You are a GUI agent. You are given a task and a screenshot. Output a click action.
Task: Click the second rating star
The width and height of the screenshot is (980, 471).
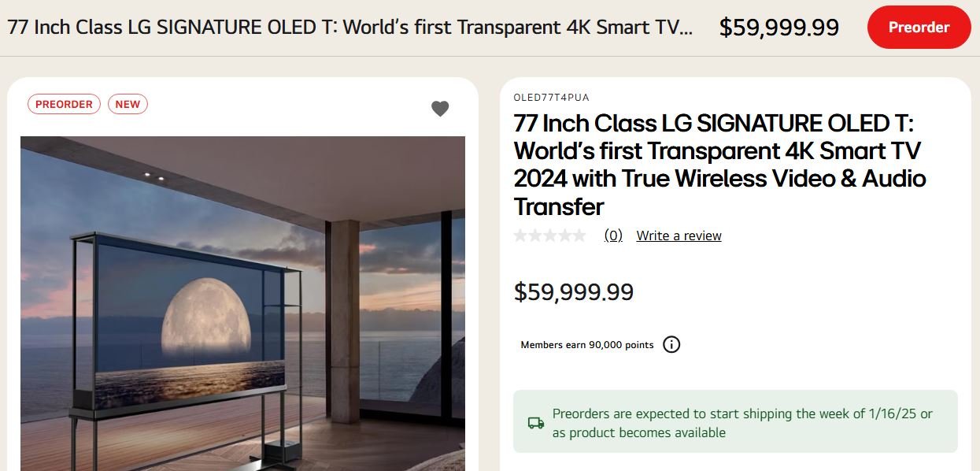click(x=534, y=235)
